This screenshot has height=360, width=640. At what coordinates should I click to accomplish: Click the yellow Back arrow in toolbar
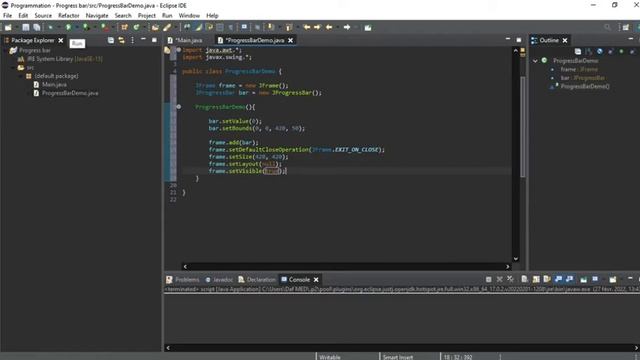[329, 27]
